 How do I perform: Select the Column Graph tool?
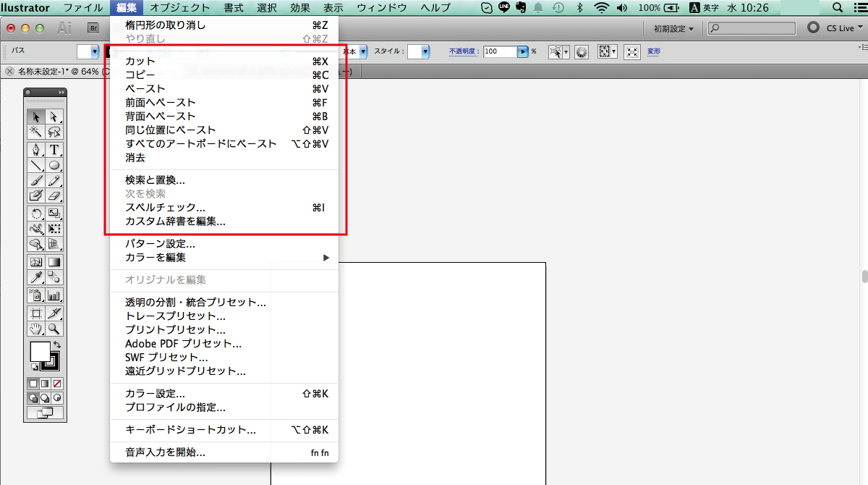(x=54, y=295)
